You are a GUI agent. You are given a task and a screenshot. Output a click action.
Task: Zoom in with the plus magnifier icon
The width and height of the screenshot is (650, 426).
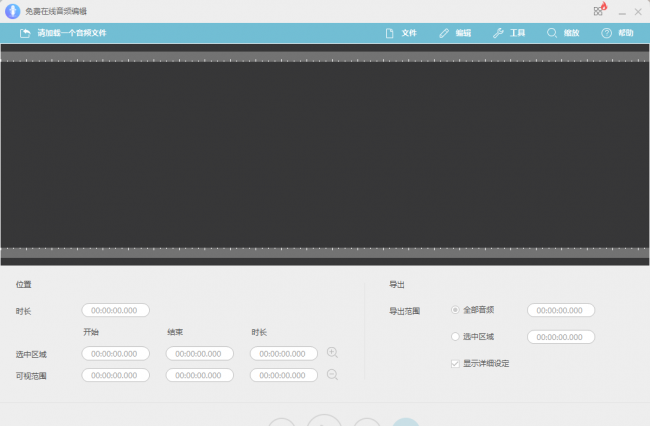point(332,353)
